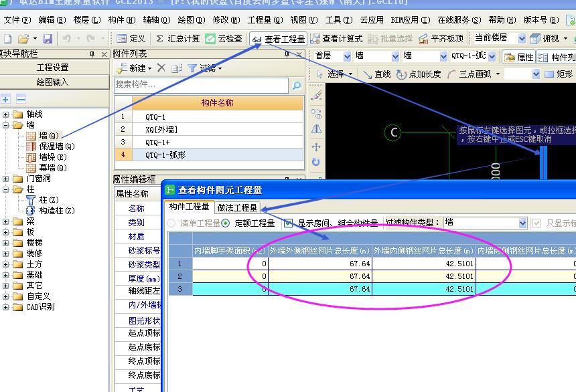Screen dimensions: 576x392
Task: Open 文件(F) menu
Action: click(x=17, y=20)
